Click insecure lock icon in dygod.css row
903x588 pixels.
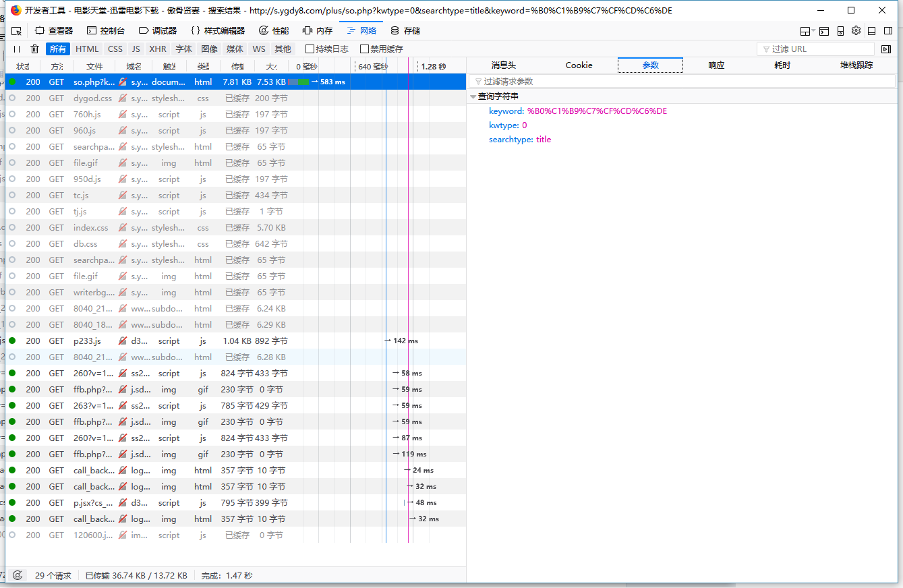tap(123, 98)
